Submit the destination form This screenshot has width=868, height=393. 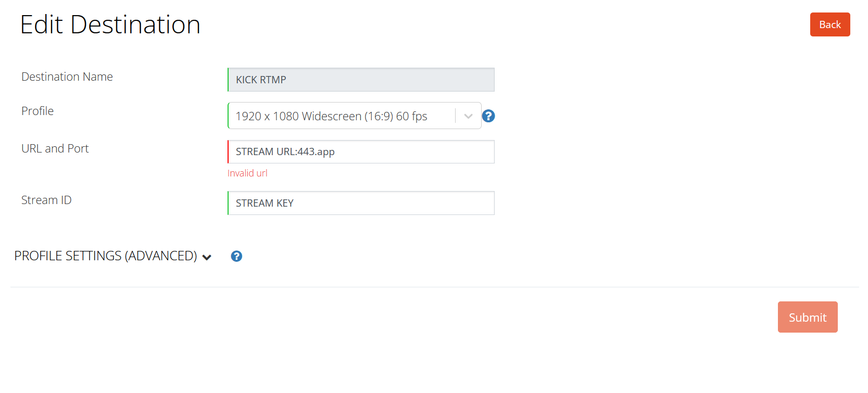[x=808, y=317]
